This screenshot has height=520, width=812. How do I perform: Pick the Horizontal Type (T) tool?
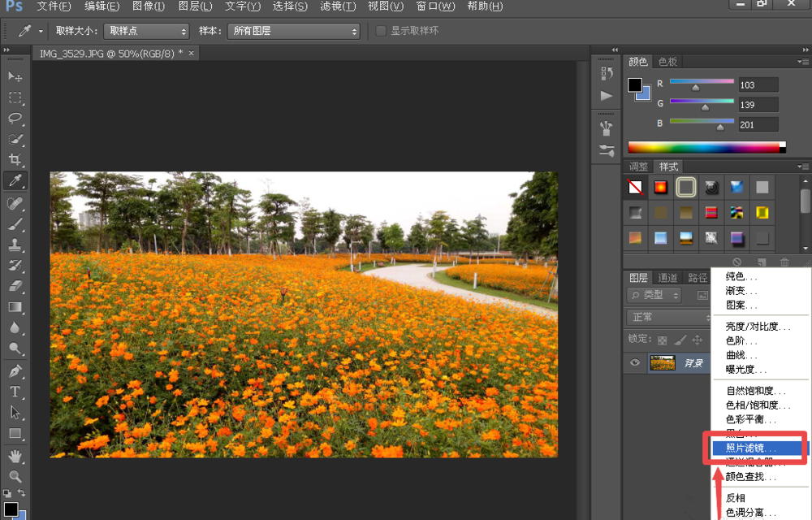(15, 392)
